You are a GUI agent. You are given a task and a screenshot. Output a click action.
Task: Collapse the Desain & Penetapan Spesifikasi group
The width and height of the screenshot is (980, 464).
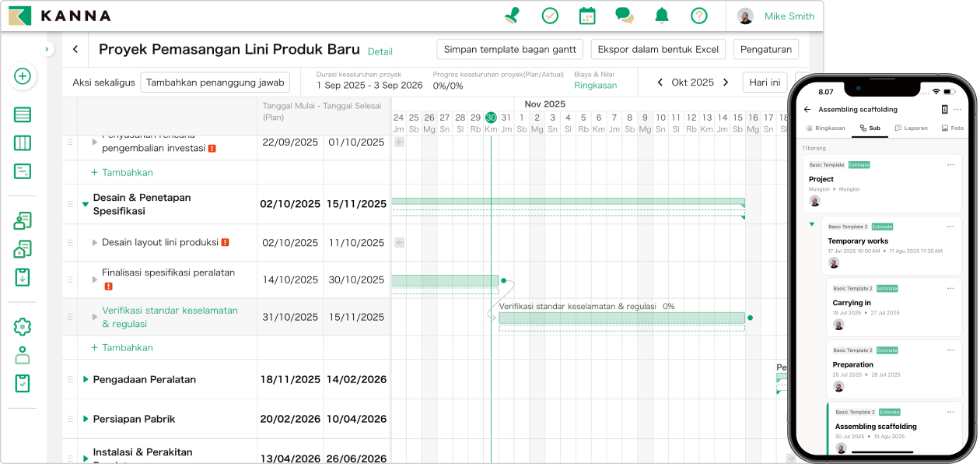pos(86,205)
